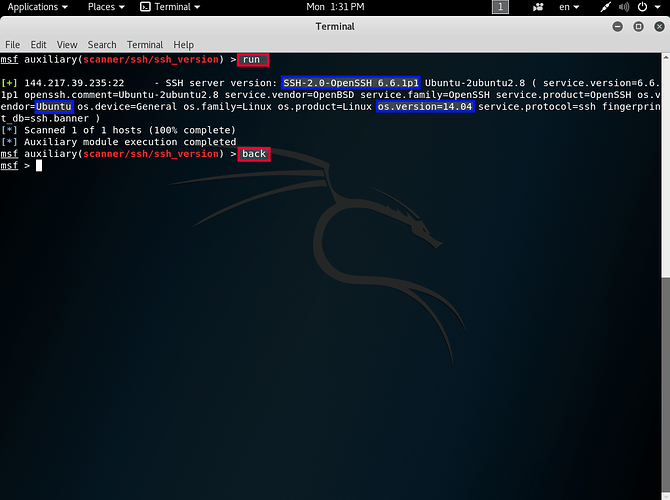The height and width of the screenshot is (500, 670).
Task: Open the File menu in Terminal
Action: 13,45
